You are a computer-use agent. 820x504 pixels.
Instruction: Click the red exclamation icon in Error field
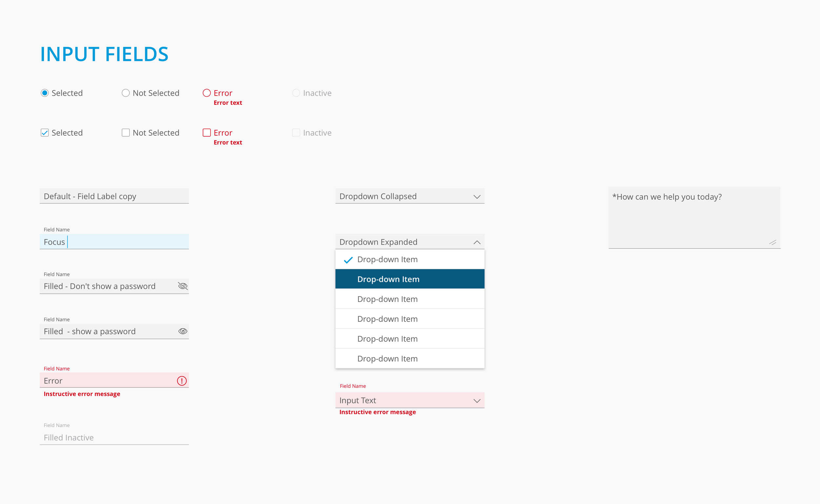point(181,381)
